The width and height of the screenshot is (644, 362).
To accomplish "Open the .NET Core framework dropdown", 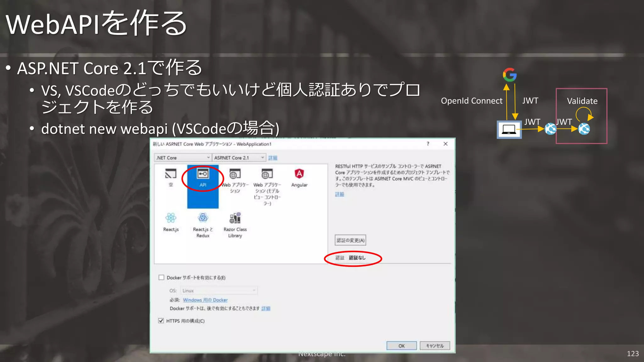I will (183, 158).
